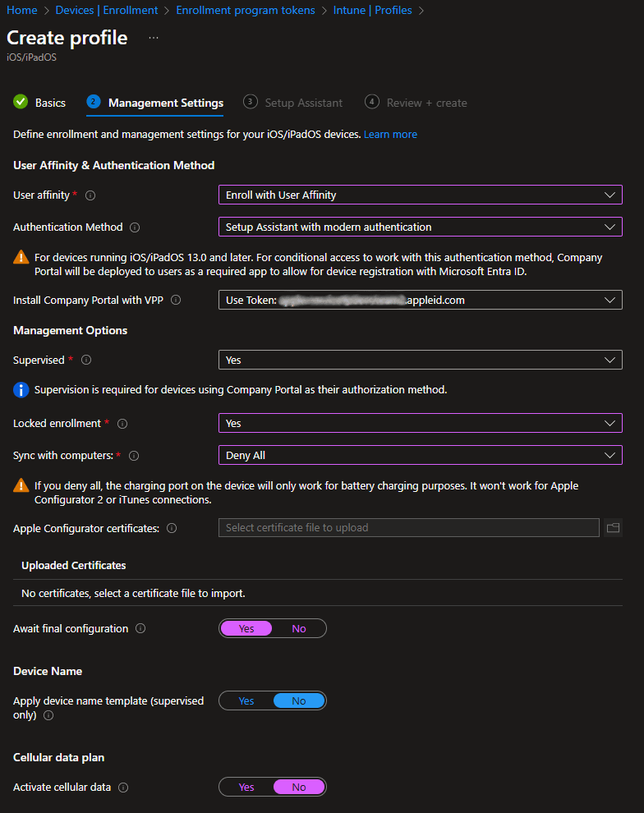Go to the Setup Assistant tab
Viewport: 644px width, 813px height.
303,103
